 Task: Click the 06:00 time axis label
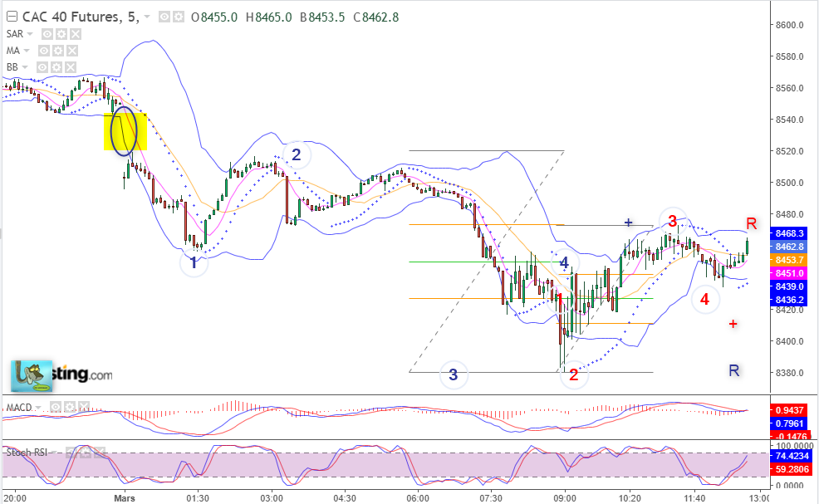coord(418,498)
